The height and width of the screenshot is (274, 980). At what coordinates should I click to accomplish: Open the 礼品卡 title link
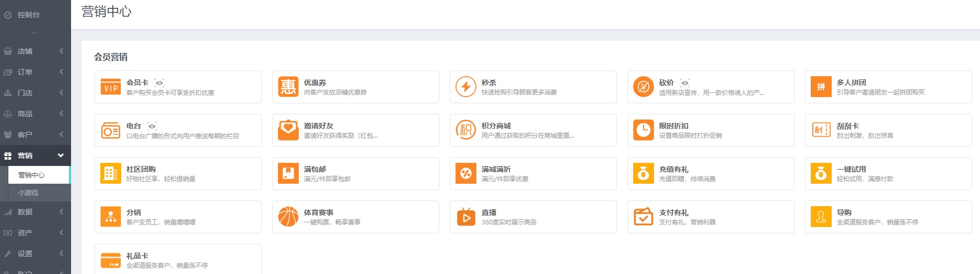click(x=137, y=256)
